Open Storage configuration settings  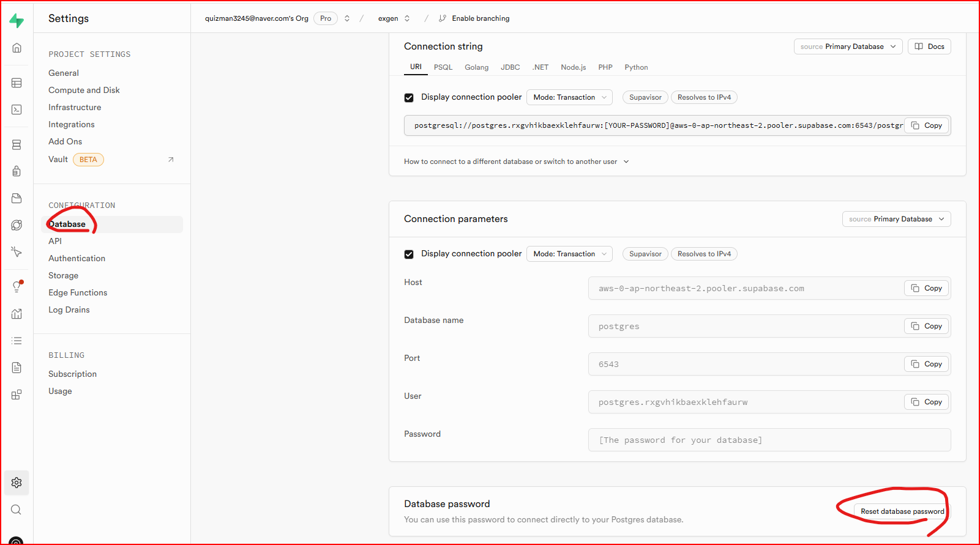[x=63, y=275]
